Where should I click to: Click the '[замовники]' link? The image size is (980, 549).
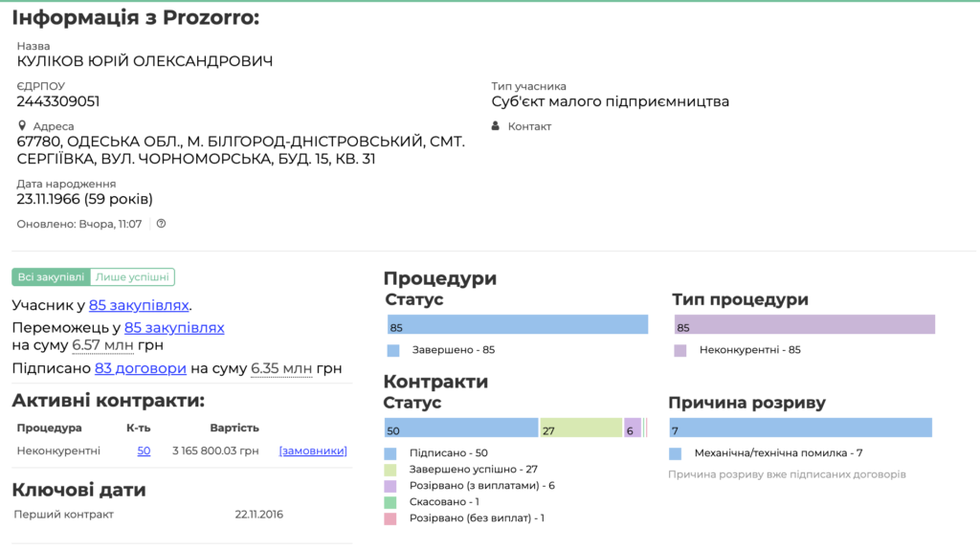pyautogui.click(x=313, y=450)
